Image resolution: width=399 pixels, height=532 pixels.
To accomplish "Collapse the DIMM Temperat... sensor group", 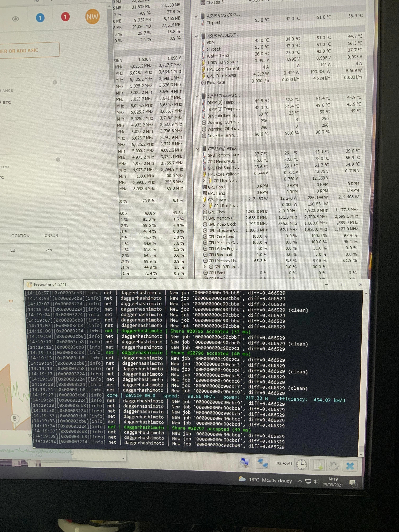I will click(197, 96).
